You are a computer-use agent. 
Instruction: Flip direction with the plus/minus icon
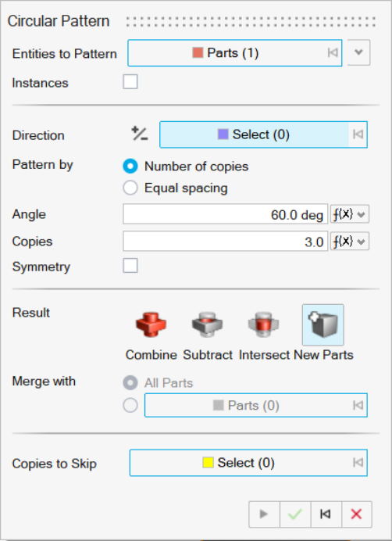140,134
